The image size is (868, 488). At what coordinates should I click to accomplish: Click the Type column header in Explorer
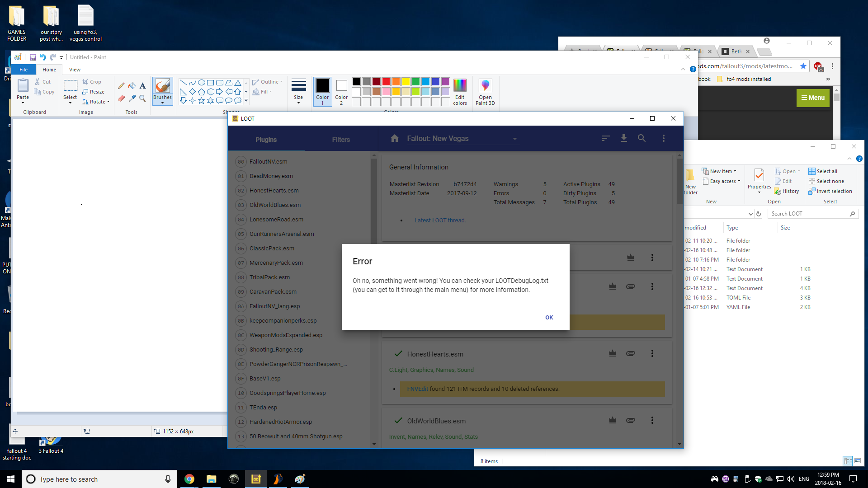pos(750,228)
